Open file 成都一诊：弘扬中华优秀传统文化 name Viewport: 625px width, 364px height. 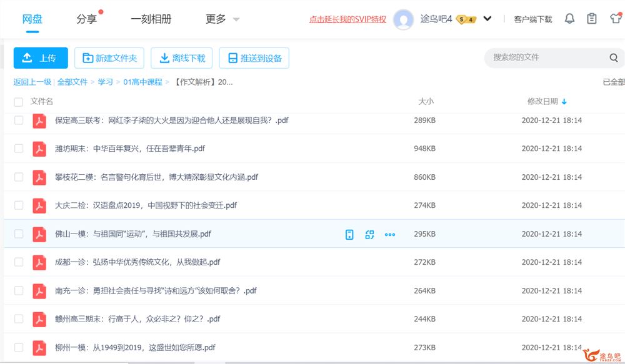pyautogui.click(x=137, y=262)
